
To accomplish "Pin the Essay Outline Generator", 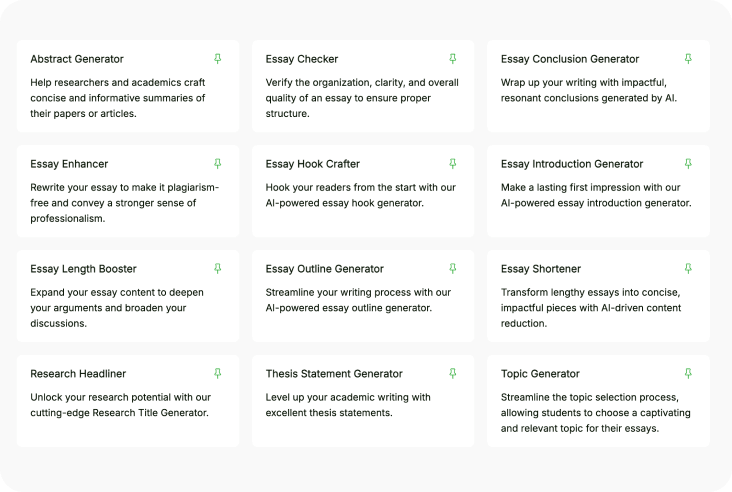I will pyautogui.click(x=452, y=269).
